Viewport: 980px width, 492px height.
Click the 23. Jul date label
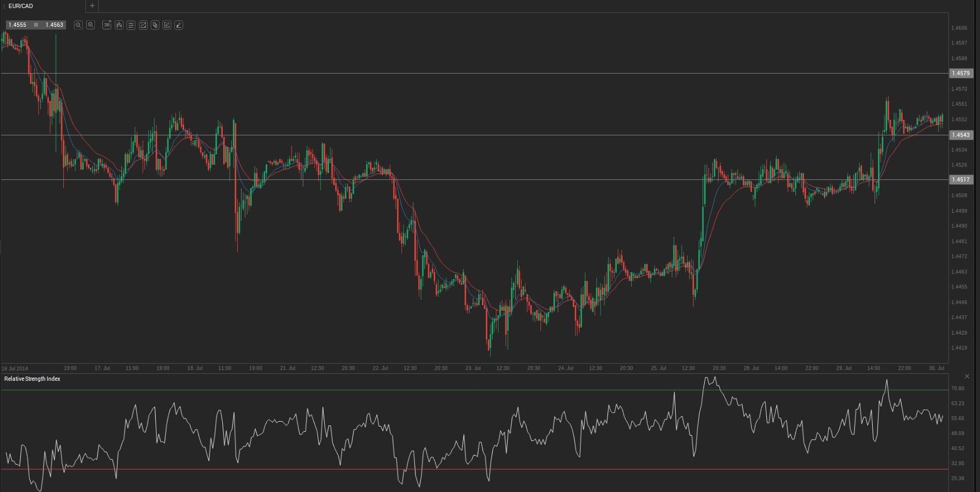pos(473,368)
